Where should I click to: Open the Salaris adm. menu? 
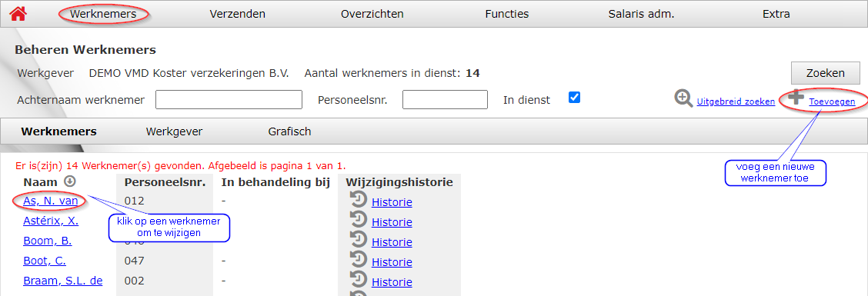click(x=641, y=14)
